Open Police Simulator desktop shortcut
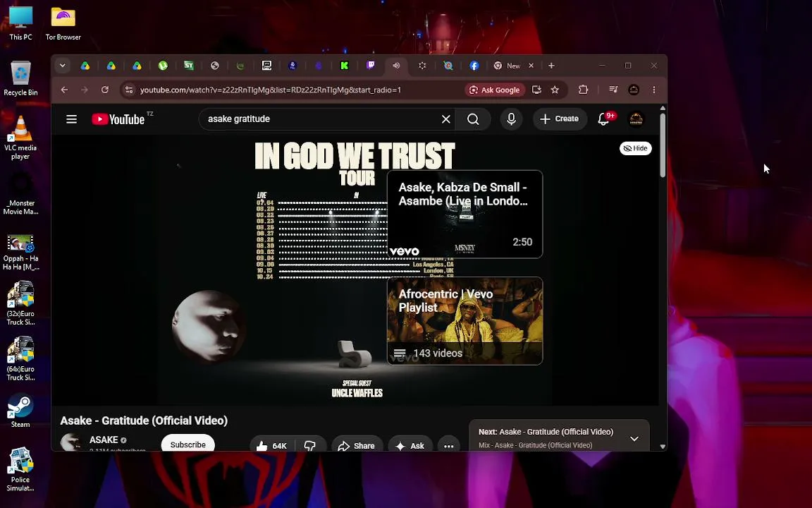 [x=20, y=469]
